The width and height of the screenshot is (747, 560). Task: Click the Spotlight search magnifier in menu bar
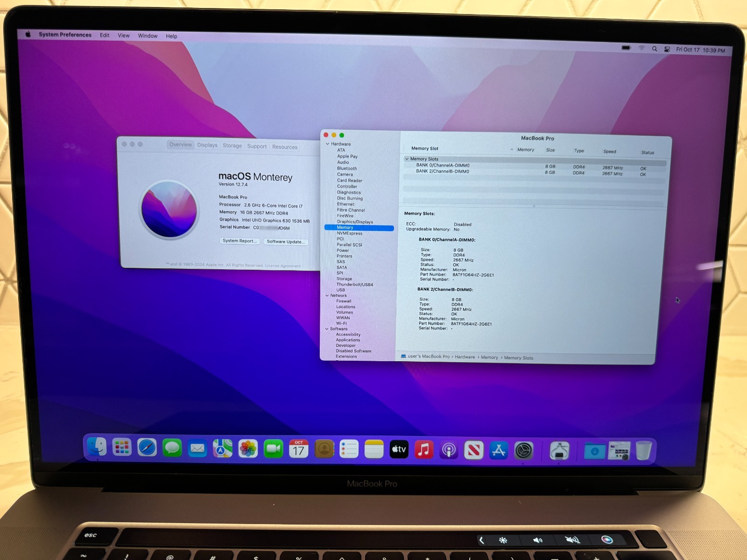click(655, 49)
